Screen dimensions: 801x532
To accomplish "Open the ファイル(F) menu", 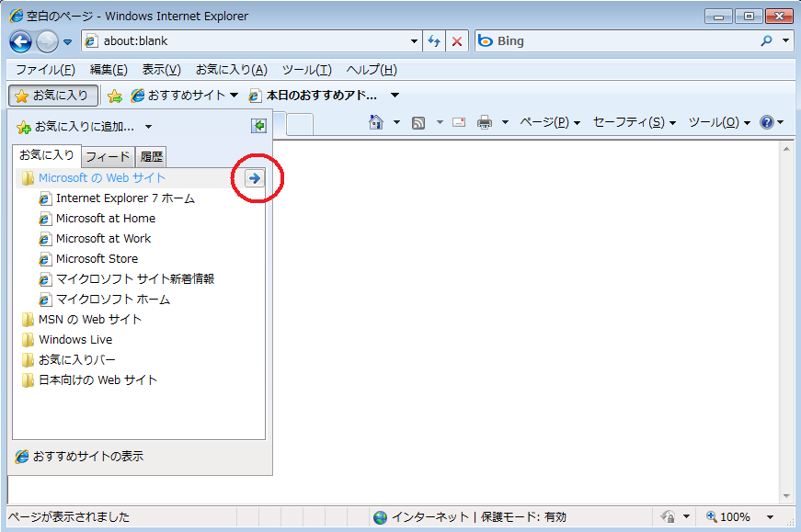I will point(45,70).
